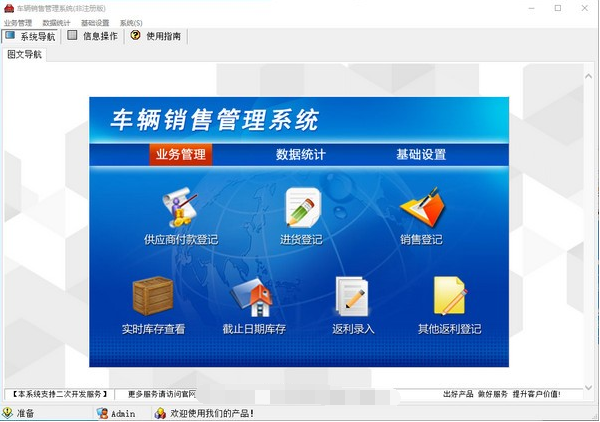Click the 信息操作 toolbar button label
600x422 pixels.
coord(100,36)
